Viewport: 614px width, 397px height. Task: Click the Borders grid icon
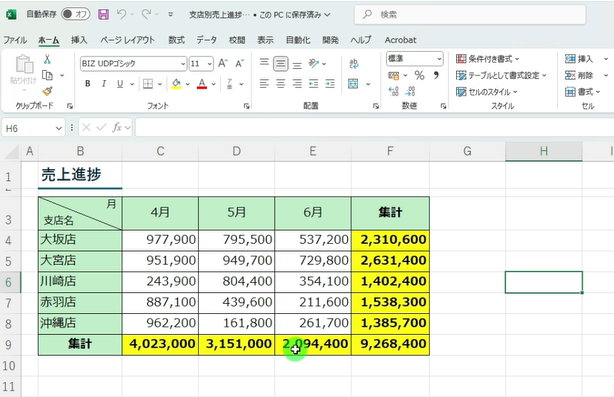(148, 84)
